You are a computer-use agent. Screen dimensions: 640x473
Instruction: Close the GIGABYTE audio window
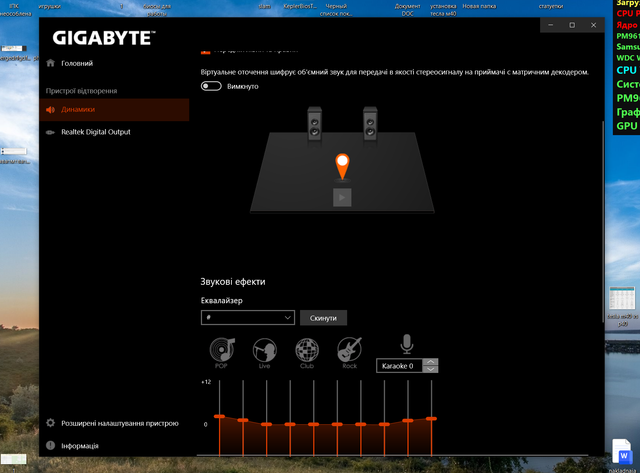tap(593, 25)
